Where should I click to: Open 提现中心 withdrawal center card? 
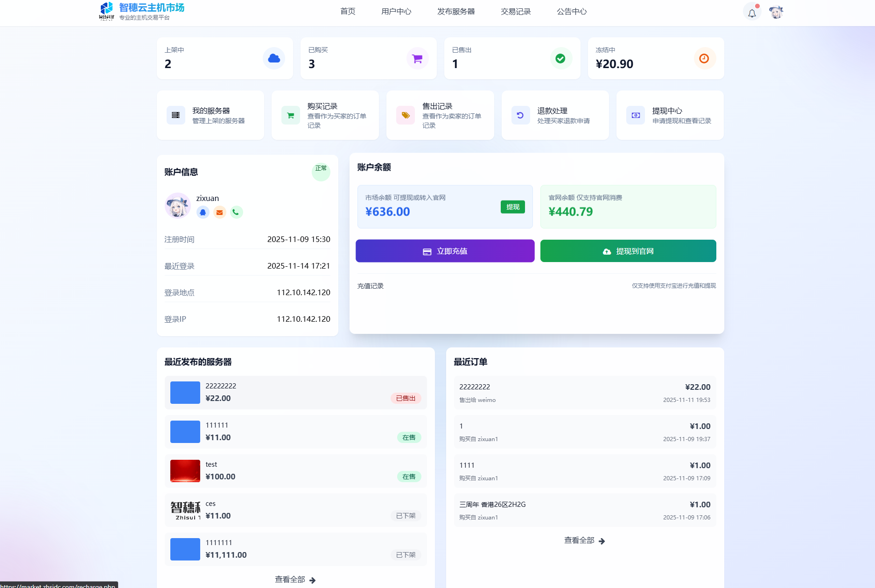(x=670, y=115)
